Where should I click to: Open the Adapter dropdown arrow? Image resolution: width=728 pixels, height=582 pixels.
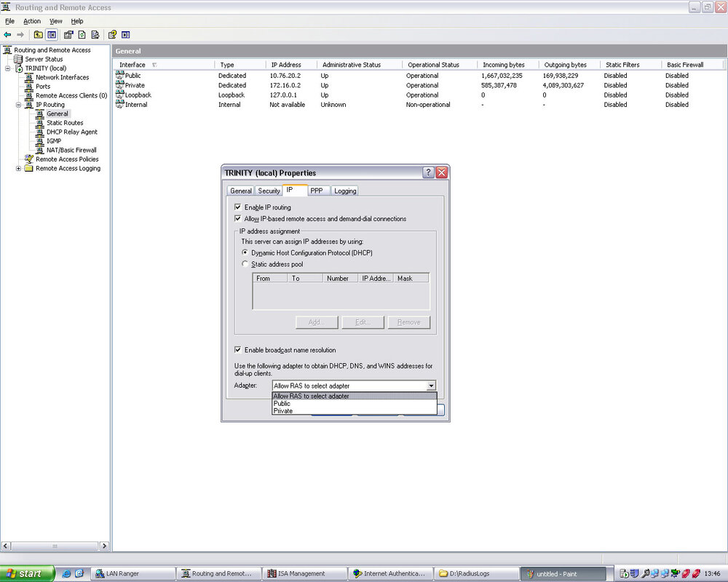point(431,386)
